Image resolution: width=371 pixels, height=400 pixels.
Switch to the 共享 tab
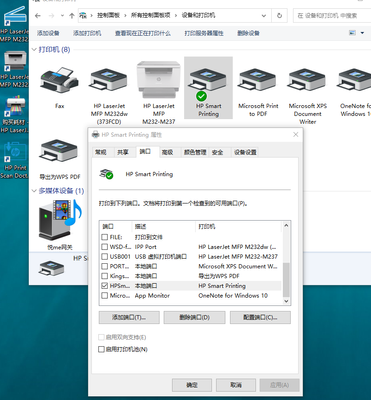coord(123,152)
